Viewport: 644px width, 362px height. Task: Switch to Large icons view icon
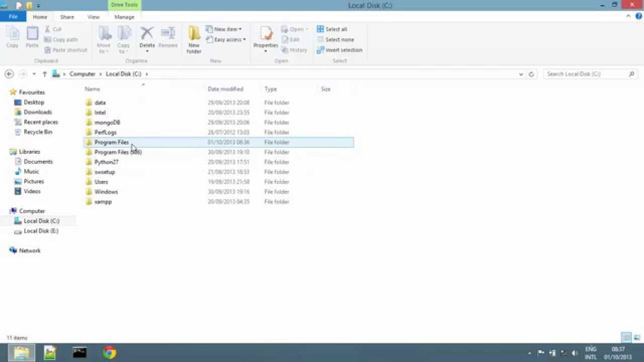tap(636, 337)
